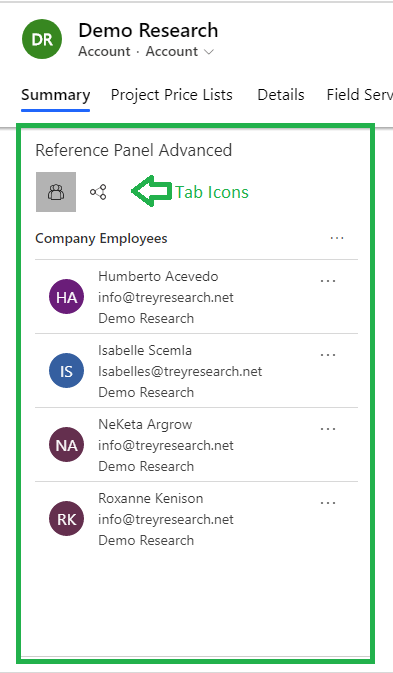Switch to the connections share-nodes tab icon
Screen dimensions: 393x673
tap(98, 192)
